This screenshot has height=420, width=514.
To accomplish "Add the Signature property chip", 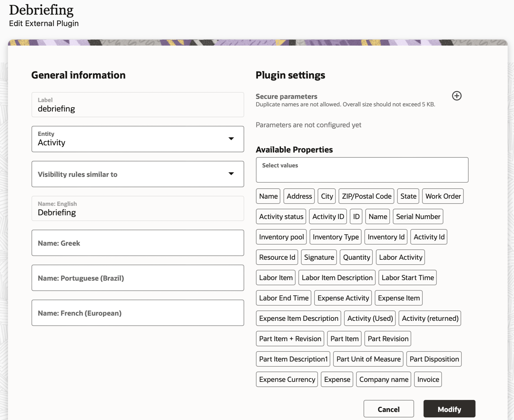I will (319, 257).
